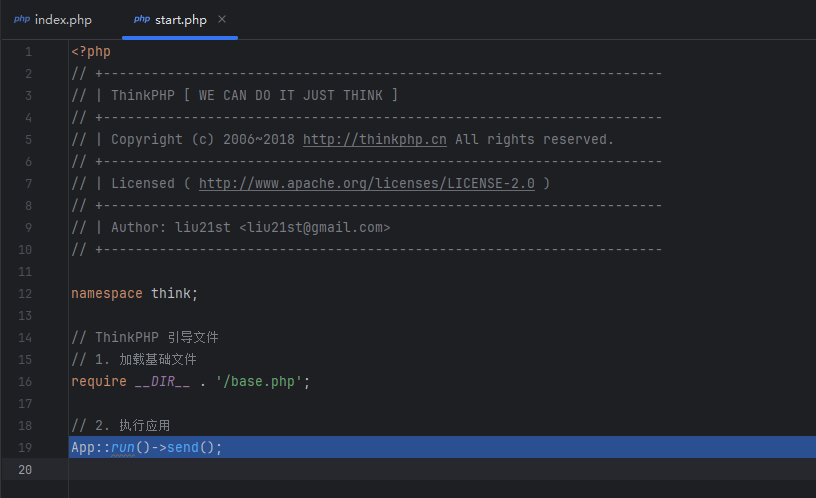Viewport: 816px width, 498px height.
Task: Click 'All rights reserved.' text
Action: point(534,139)
